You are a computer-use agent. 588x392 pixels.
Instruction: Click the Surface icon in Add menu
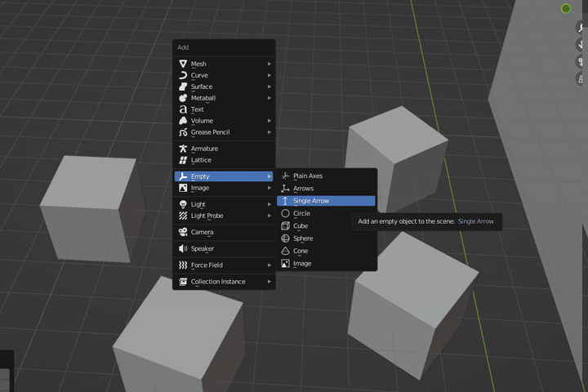click(183, 87)
